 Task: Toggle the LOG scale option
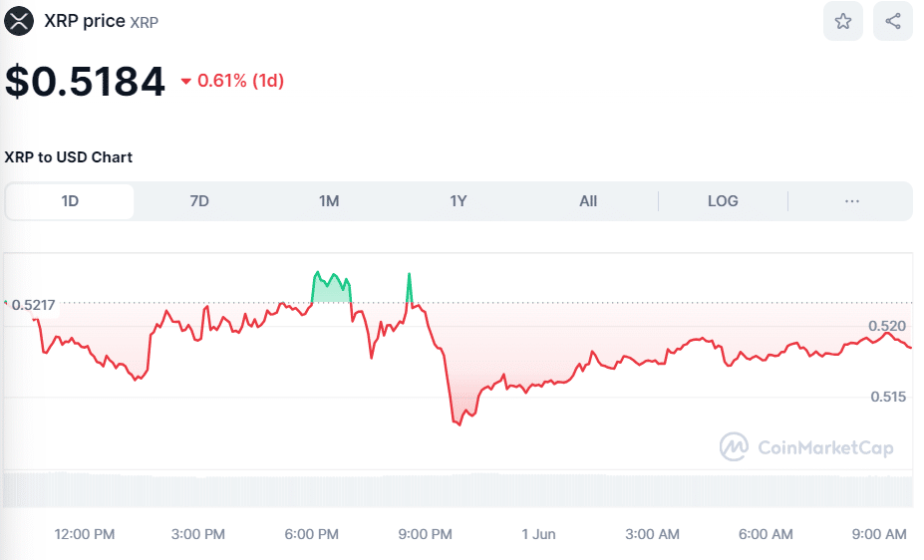point(723,201)
